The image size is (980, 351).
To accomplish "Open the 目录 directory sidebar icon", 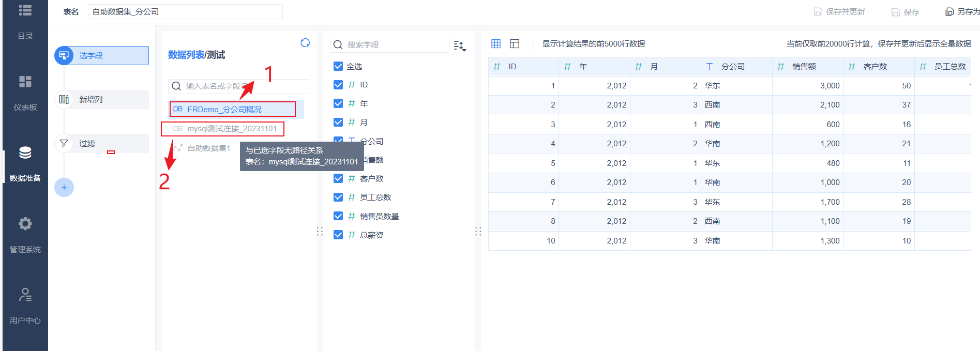I will (x=25, y=11).
